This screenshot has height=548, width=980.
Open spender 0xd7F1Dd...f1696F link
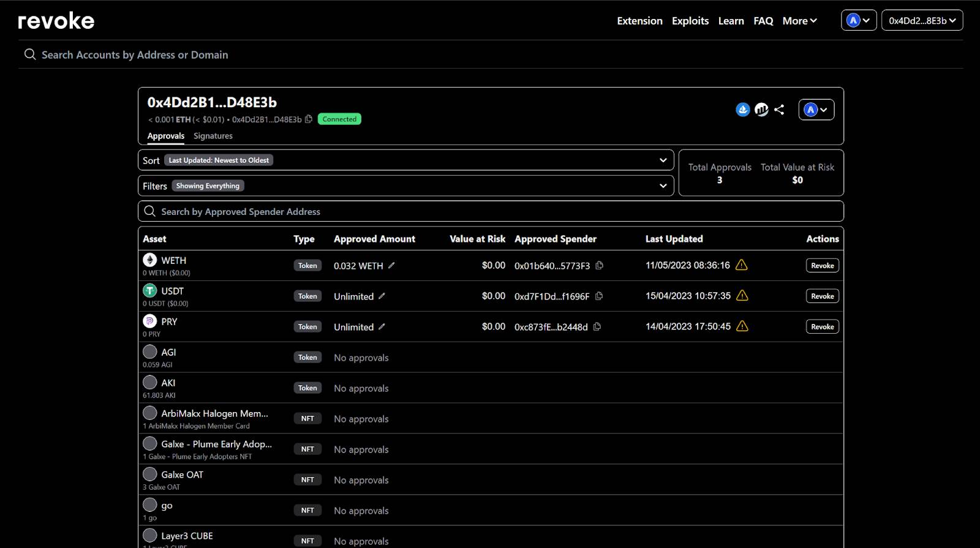tap(552, 296)
